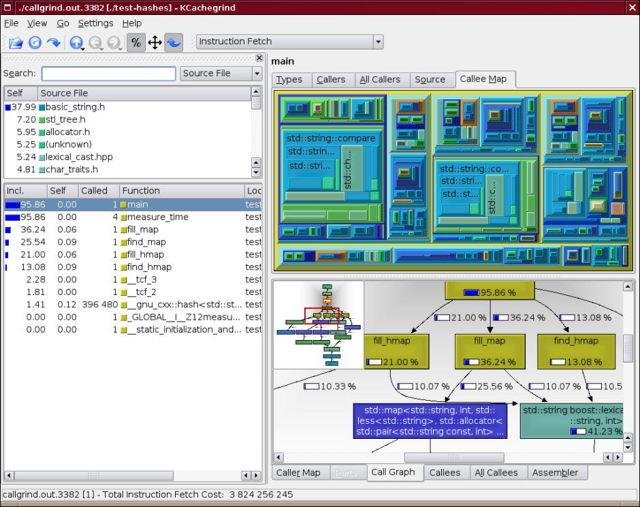The height and width of the screenshot is (507, 640).
Task: Click the call graph vertical scroll-down arrow
Action: (x=628, y=448)
